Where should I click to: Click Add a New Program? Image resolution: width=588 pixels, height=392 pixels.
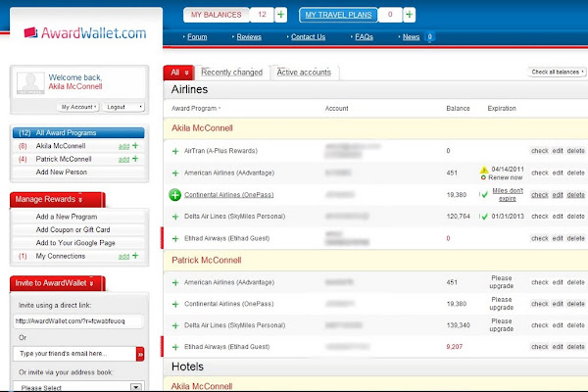tap(67, 217)
